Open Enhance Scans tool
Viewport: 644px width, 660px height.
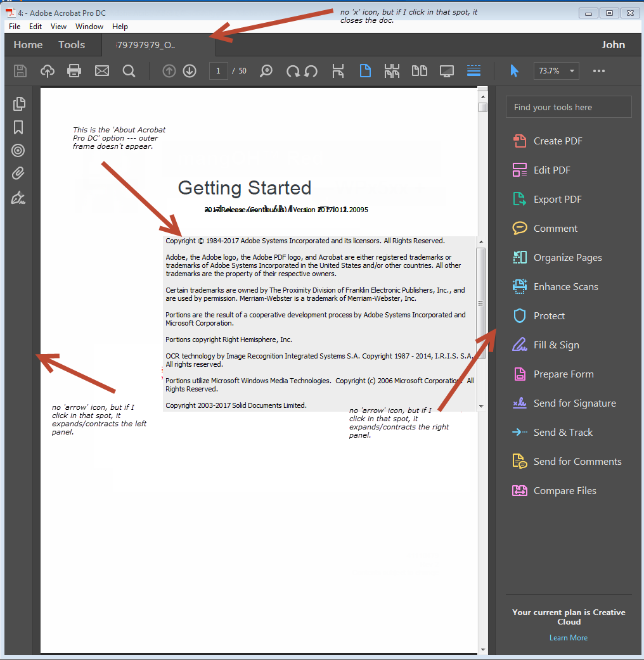(555, 287)
